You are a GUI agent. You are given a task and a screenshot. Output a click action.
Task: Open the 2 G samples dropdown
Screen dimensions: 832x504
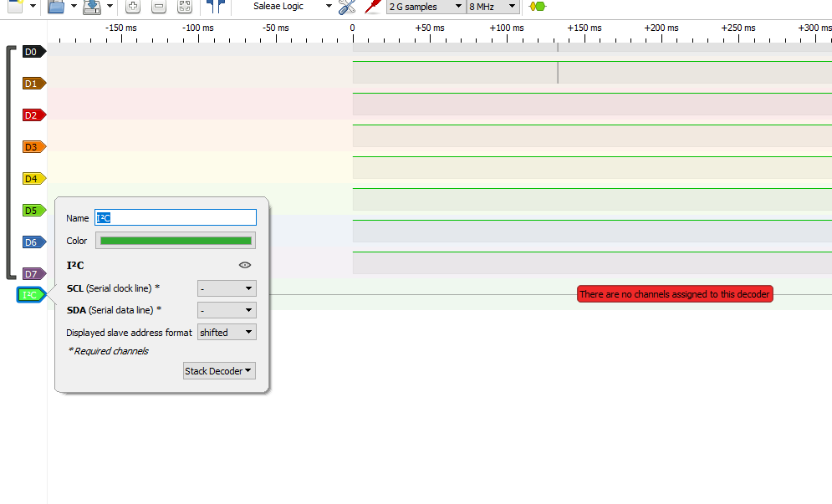(426, 7)
